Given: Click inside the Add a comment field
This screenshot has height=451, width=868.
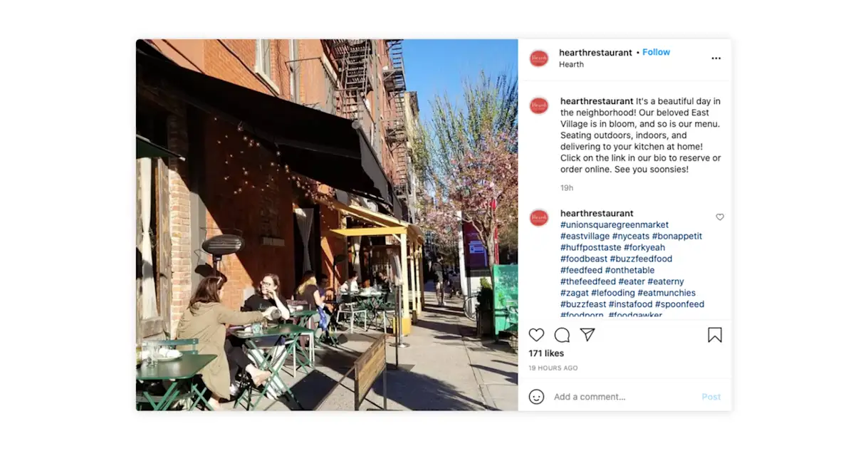Looking at the screenshot, I should tap(623, 397).
